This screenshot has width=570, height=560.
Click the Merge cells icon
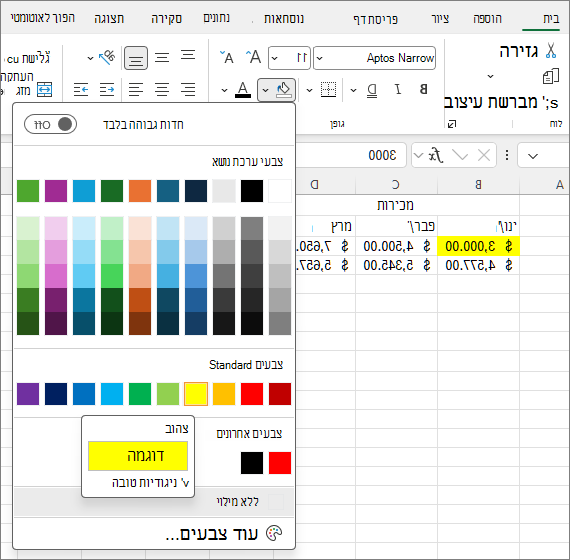45,89
